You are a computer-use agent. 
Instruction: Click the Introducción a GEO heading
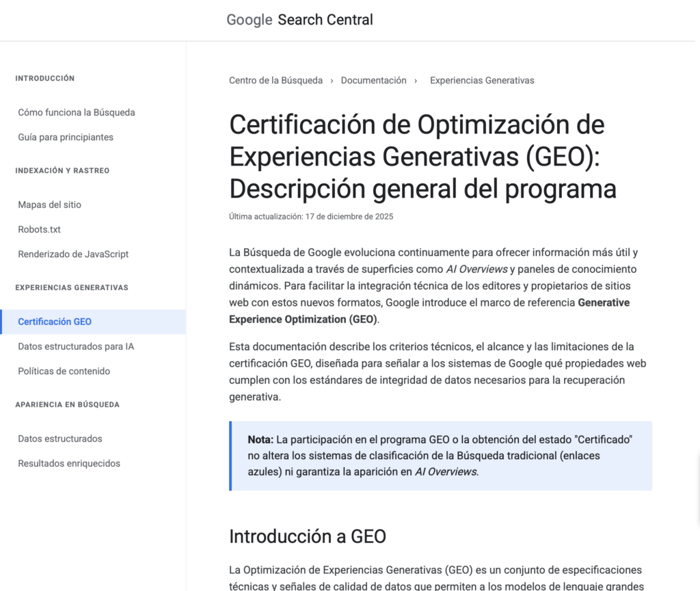tap(308, 536)
